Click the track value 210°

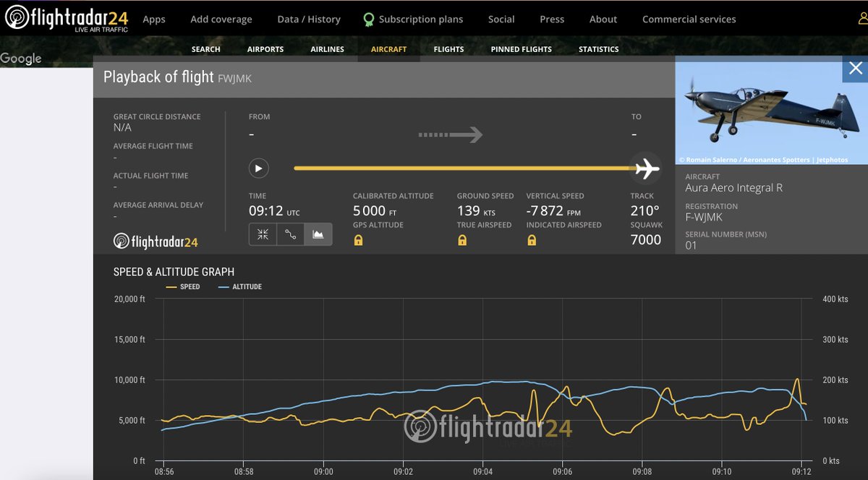(x=645, y=211)
